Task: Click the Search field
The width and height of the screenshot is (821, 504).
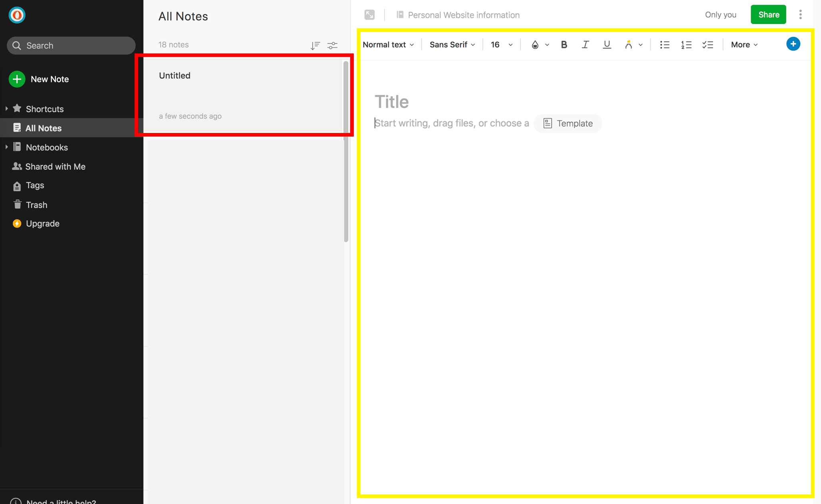Action: 71,46
